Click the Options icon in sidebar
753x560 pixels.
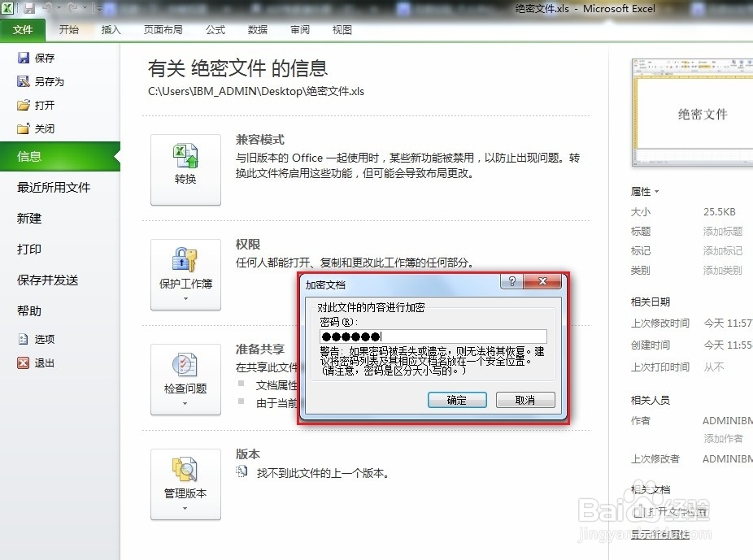pyautogui.click(x=23, y=339)
